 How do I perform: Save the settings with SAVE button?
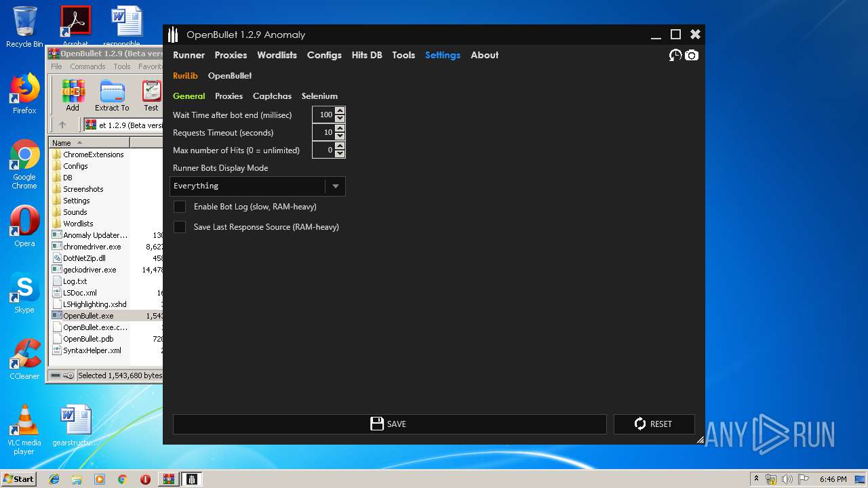(389, 424)
